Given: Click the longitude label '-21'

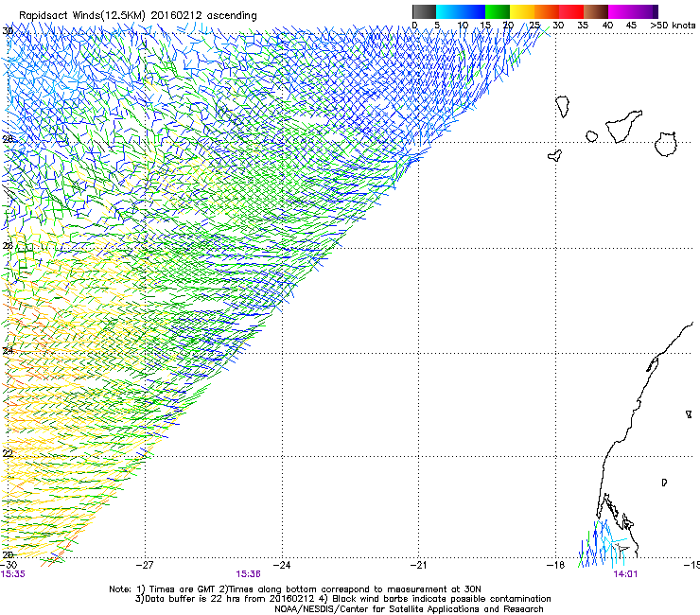Looking at the screenshot, I should coord(419,565).
